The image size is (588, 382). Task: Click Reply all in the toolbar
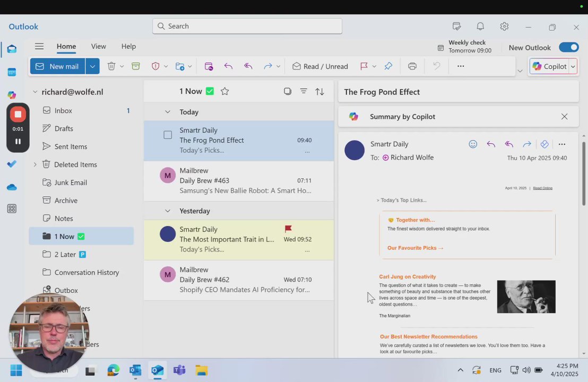(x=248, y=66)
